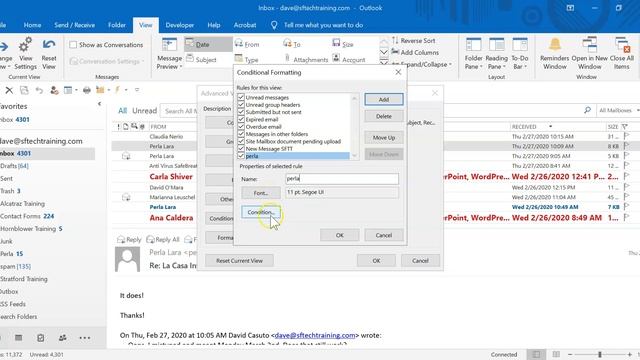
Task: Click the Delete X toolbar icon
Action: click(9, 90)
